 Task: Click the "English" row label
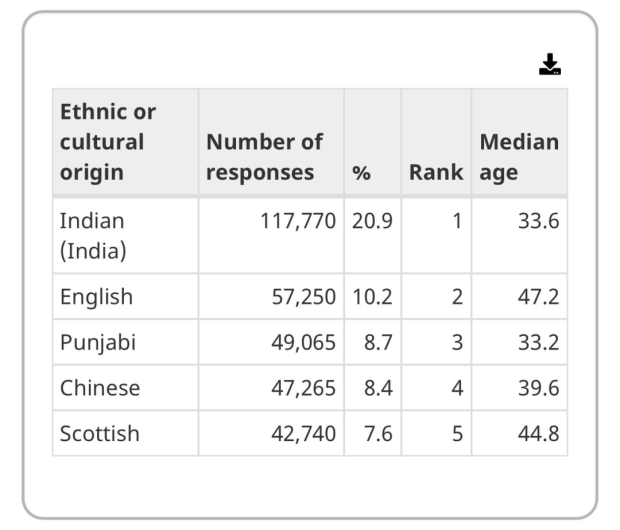coord(96,297)
